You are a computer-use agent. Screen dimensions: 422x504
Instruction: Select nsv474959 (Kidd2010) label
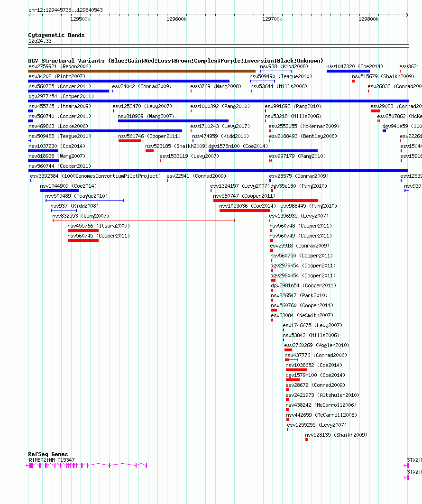(220, 136)
